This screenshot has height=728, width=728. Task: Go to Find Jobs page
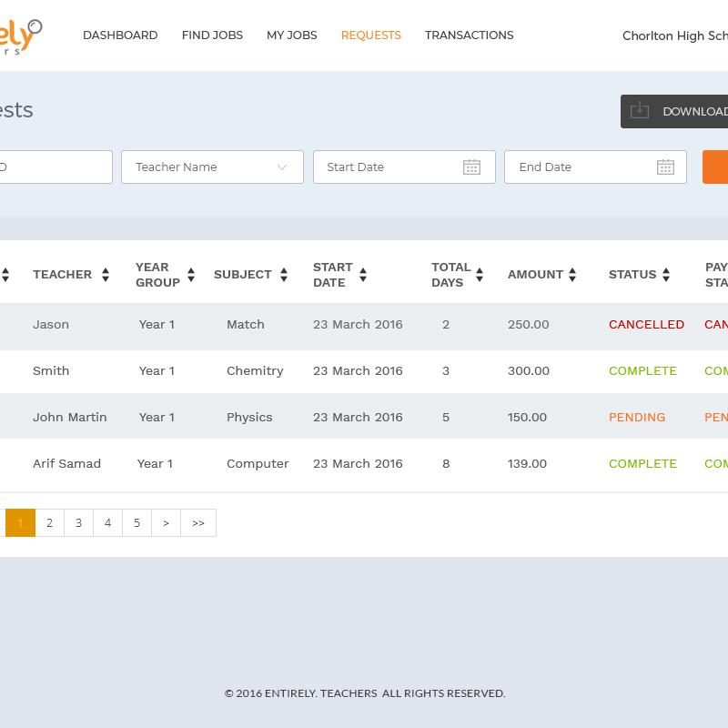tap(212, 35)
